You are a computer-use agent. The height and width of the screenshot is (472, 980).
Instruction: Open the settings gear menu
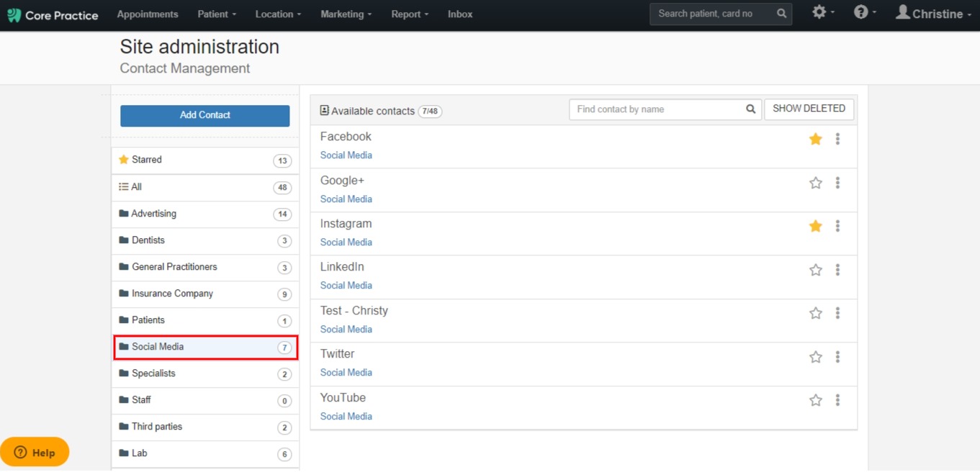point(823,12)
